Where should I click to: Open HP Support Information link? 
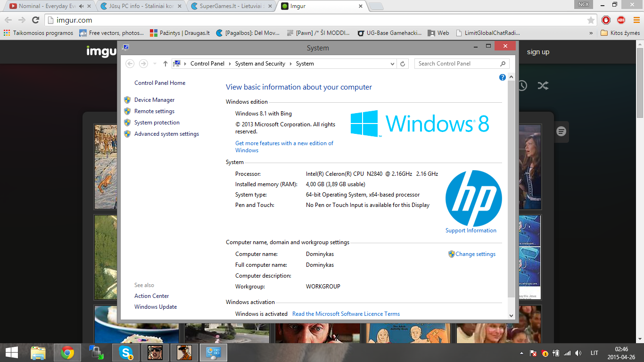(471, 230)
